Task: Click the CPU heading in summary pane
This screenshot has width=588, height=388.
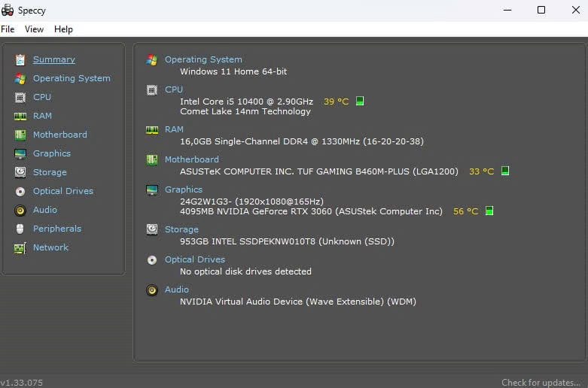Action: (x=174, y=89)
